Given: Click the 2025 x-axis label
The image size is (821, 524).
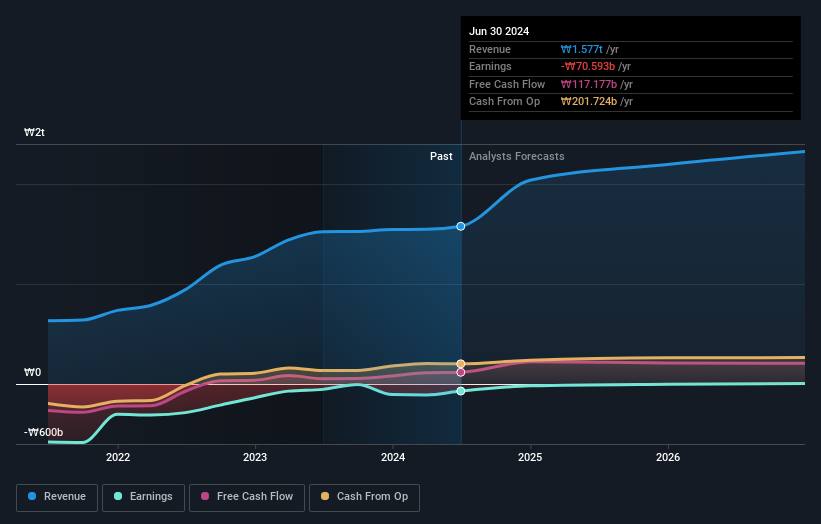Looking at the screenshot, I should [530, 457].
